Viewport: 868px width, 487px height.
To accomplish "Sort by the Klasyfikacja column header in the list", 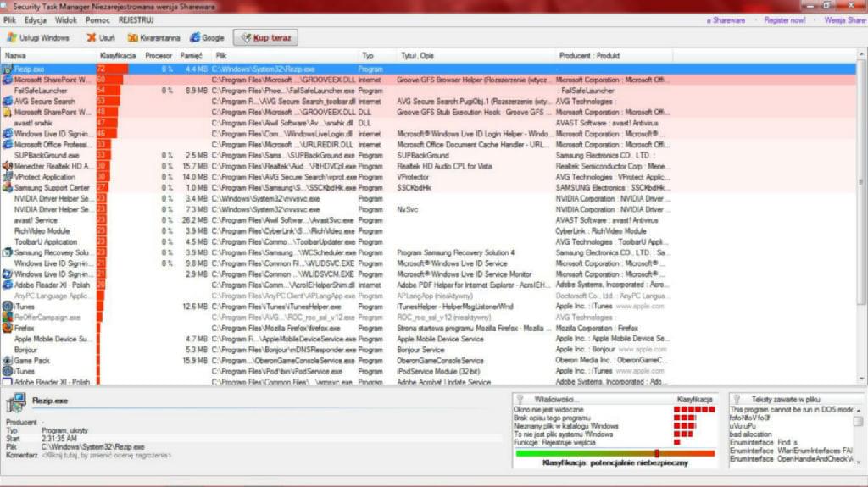I will pos(118,56).
